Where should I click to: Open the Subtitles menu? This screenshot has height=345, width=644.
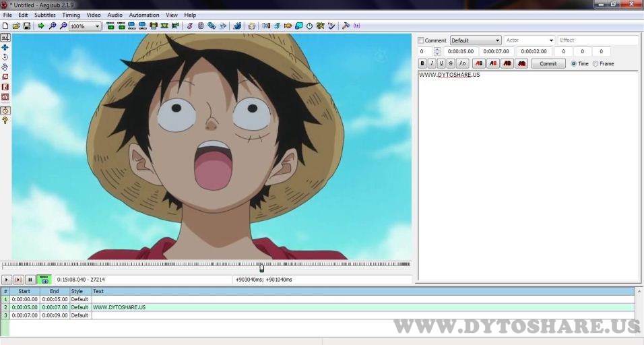click(x=44, y=15)
